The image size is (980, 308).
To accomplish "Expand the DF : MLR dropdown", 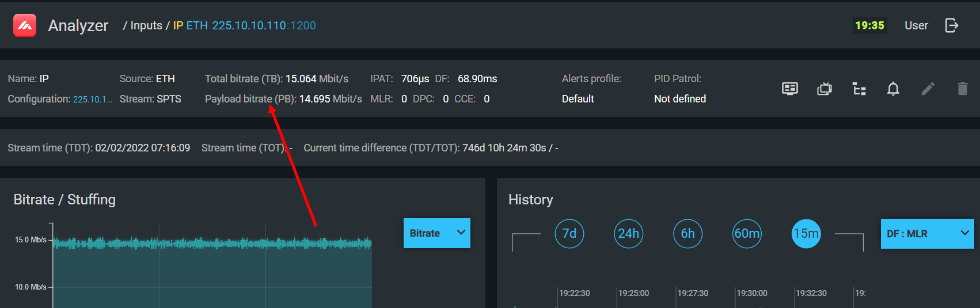I will pyautogui.click(x=927, y=234).
